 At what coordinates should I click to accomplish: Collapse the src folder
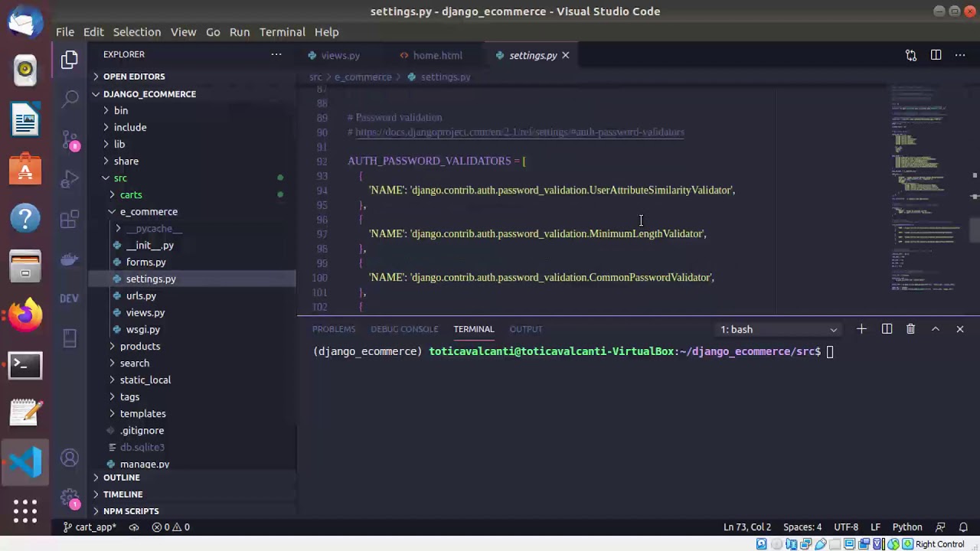120,178
